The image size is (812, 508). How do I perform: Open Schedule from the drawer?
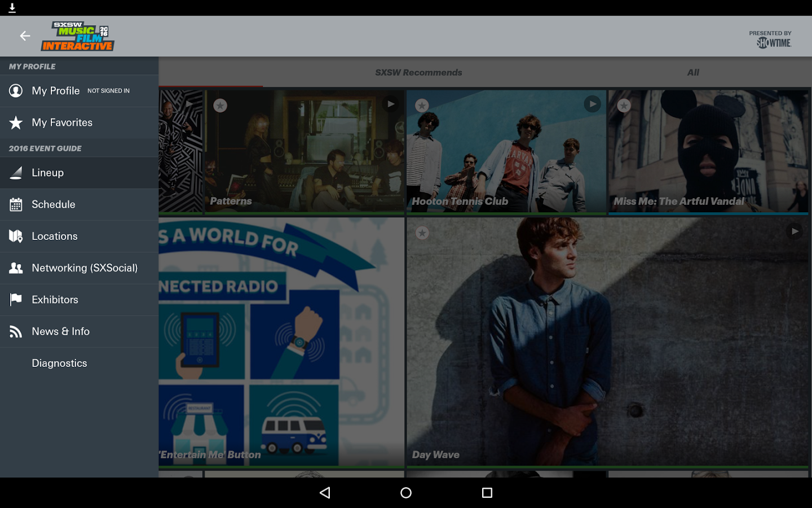click(x=79, y=204)
